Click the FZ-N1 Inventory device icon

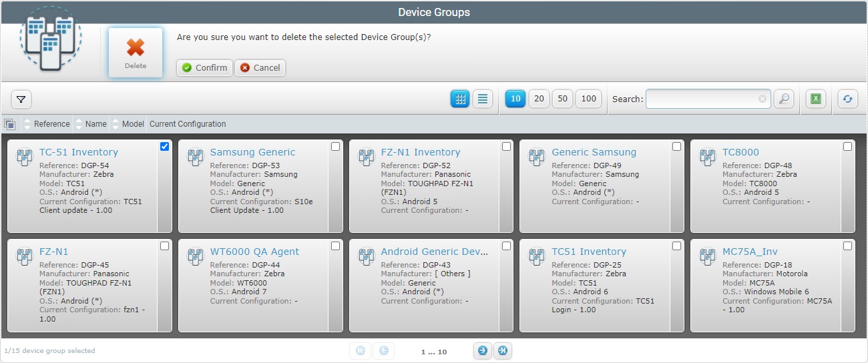pos(367,157)
